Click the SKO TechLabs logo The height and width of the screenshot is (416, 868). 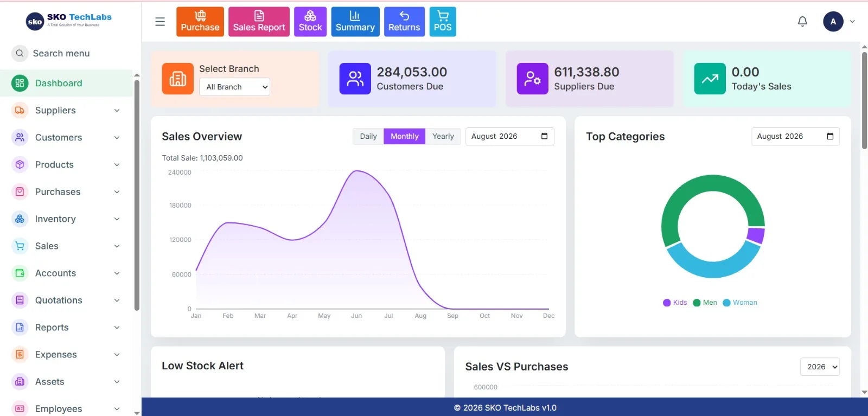[x=69, y=21]
